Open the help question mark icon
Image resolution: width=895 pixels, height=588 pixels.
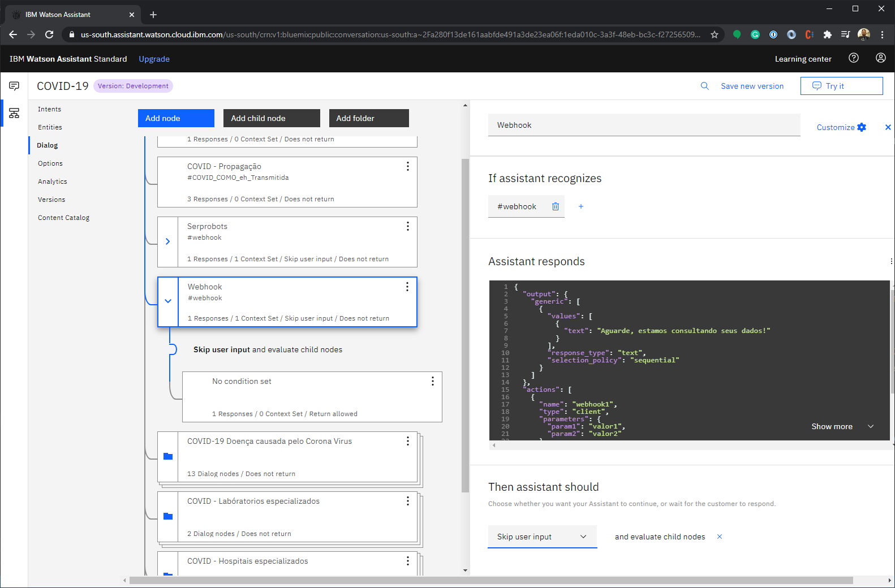click(854, 58)
